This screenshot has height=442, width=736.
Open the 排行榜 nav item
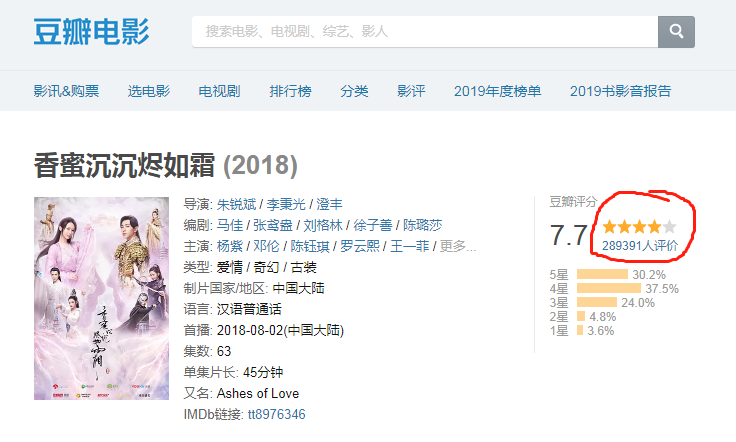click(x=291, y=91)
